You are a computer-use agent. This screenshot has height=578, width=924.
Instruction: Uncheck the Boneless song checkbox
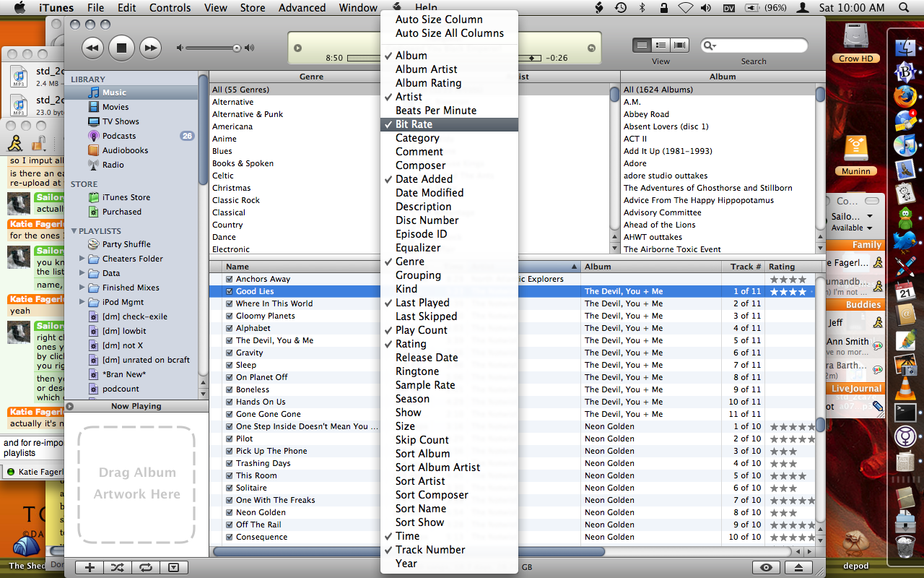tap(230, 389)
